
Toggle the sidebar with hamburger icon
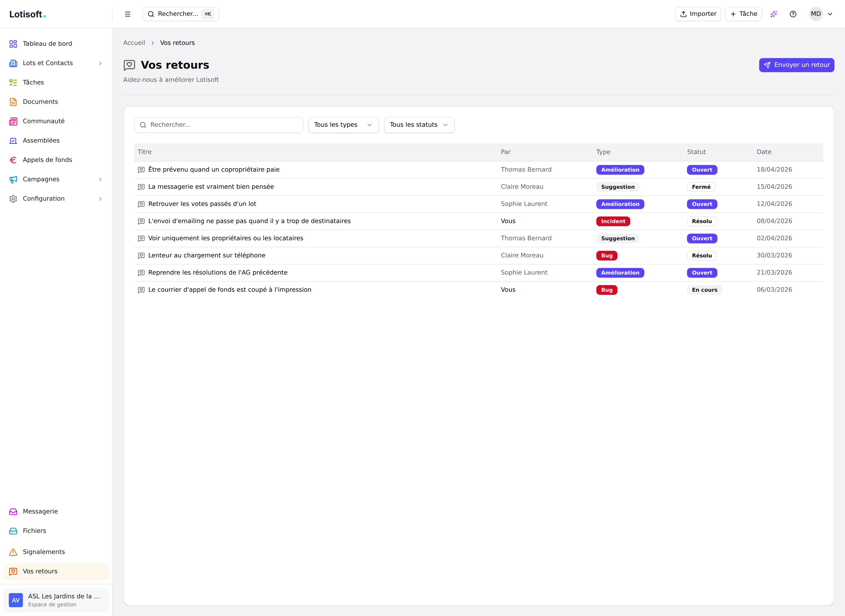[x=128, y=14]
